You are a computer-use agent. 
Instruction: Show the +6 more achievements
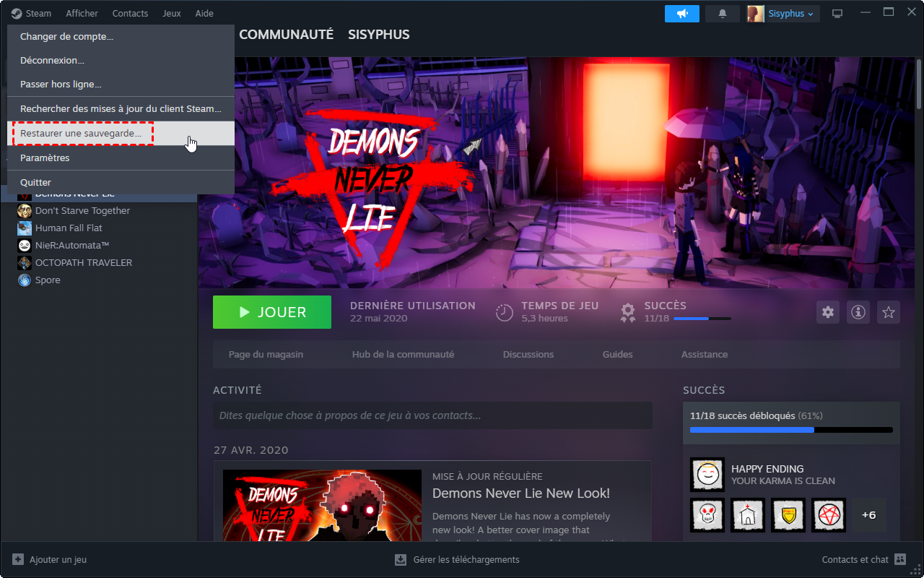(x=869, y=515)
